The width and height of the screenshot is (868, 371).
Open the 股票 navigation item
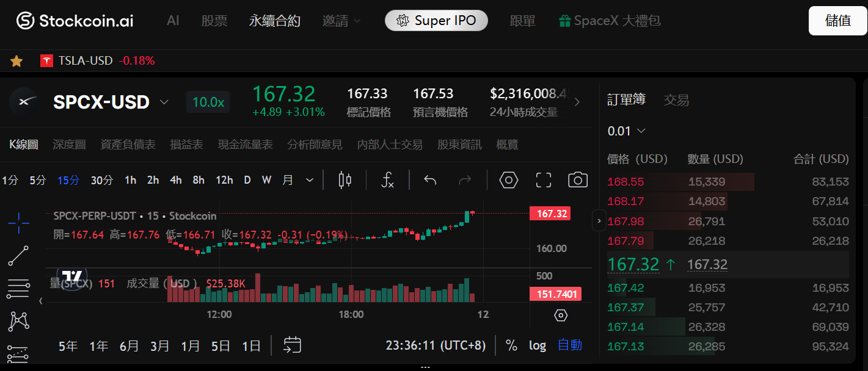click(214, 21)
